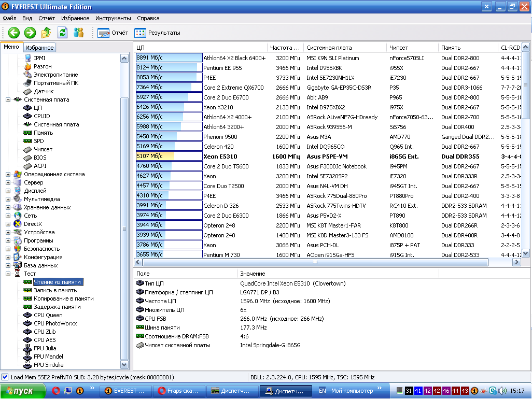The height and width of the screenshot is (399, 532).
Task: Sort by the Память column header
Action: [468, 48]
